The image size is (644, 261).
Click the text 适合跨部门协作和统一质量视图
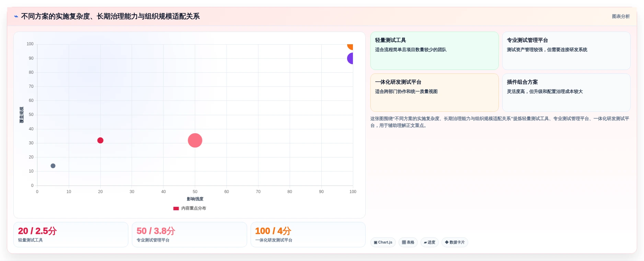point(406,92)
